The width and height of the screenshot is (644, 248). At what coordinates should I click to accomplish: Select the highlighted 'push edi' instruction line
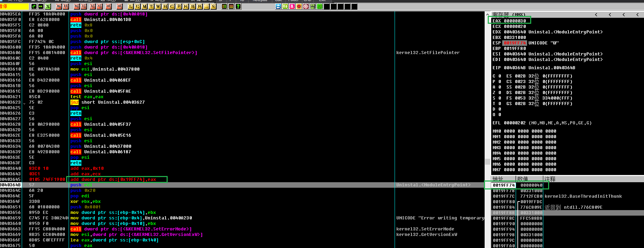(81, 185)
